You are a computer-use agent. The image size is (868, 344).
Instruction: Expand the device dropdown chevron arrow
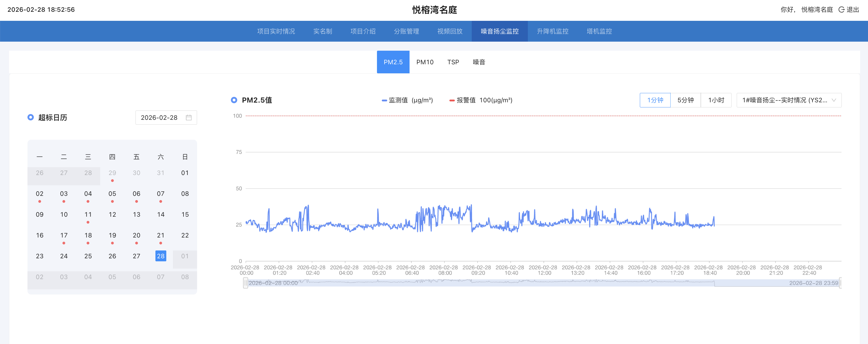(834, 100)
